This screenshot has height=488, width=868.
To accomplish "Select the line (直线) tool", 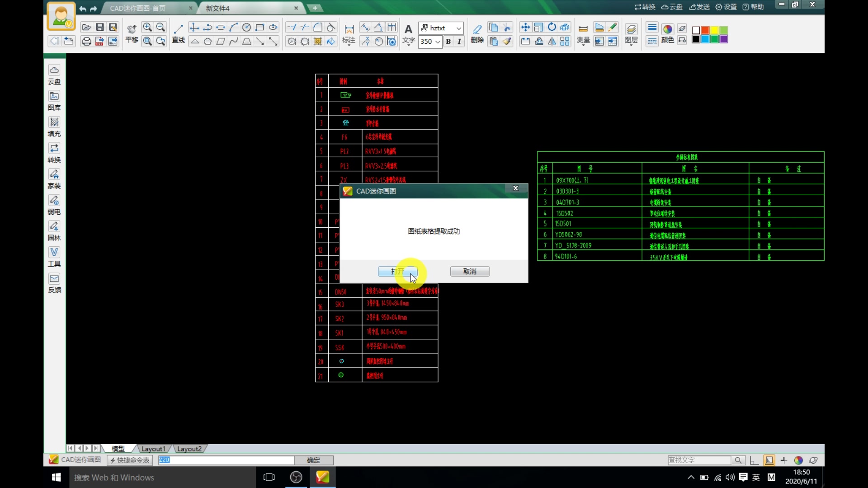I will (x=179, y=34).
